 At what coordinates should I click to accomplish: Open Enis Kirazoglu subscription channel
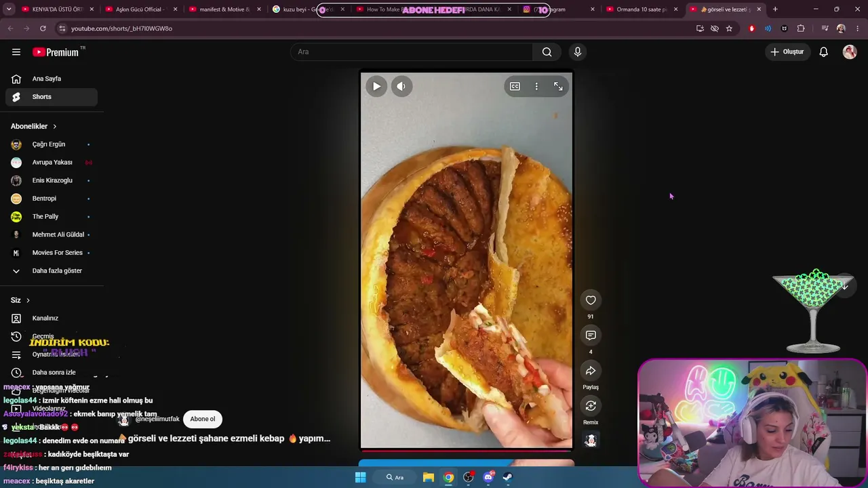(52, 180)
